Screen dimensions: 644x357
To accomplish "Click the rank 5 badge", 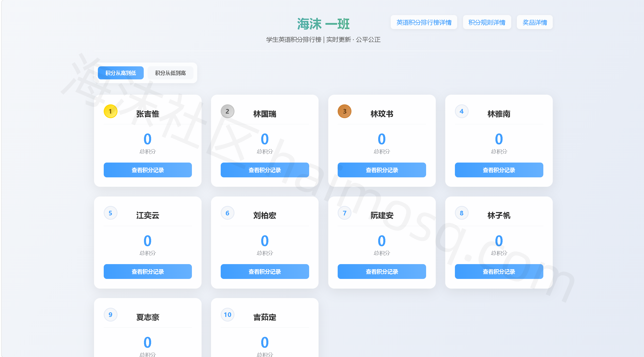I will tap(110, 213).
